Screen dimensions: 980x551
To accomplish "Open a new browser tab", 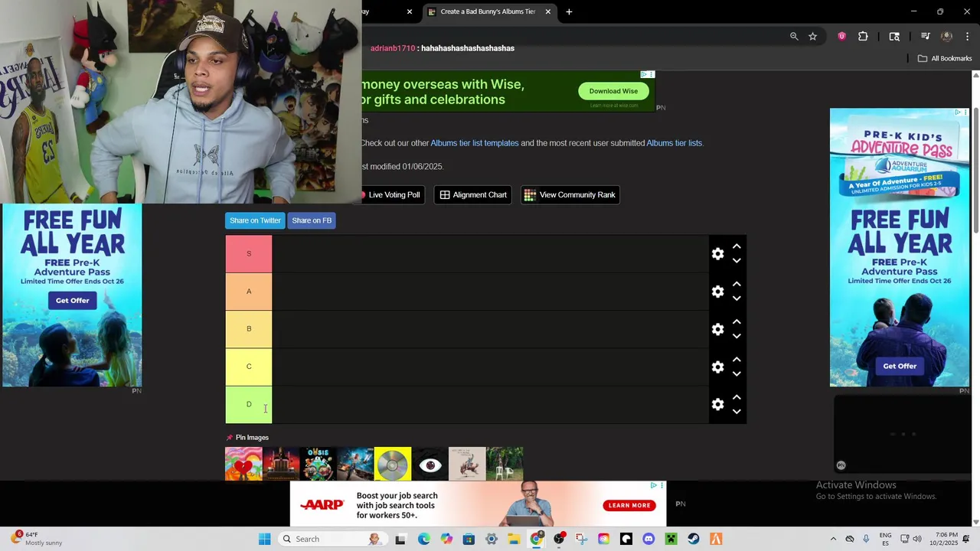I will pyautogui.click(x=569, y=11).
